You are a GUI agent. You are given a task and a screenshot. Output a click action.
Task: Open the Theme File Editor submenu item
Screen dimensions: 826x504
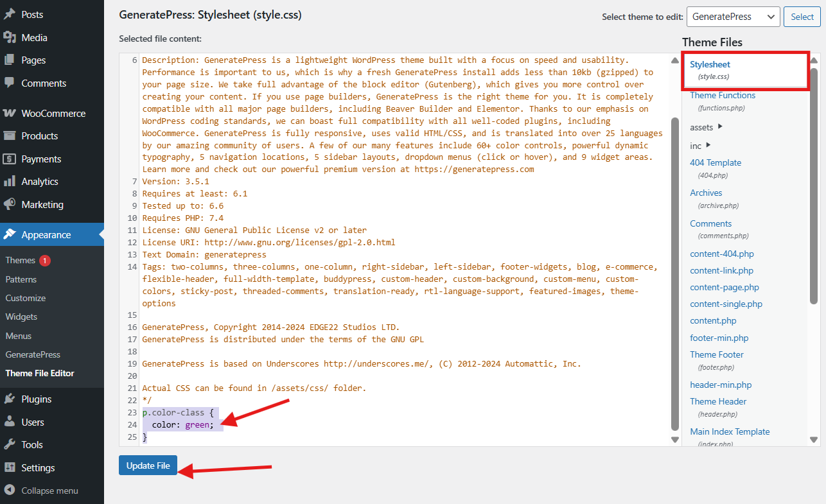pyautogui.click(x=40, y=373)
